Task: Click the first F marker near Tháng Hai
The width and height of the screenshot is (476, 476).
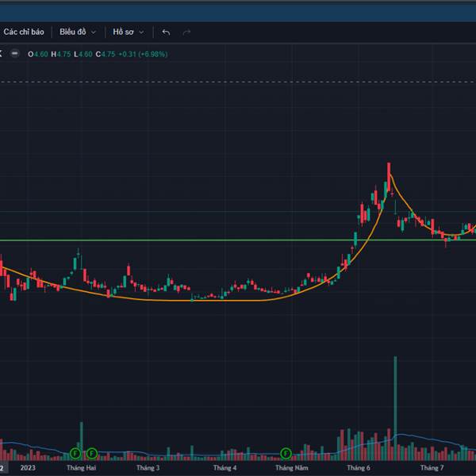Action: click(x=75, y=454)
